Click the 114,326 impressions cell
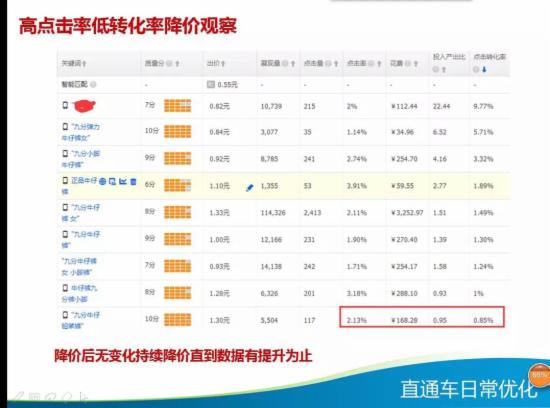 273,213
